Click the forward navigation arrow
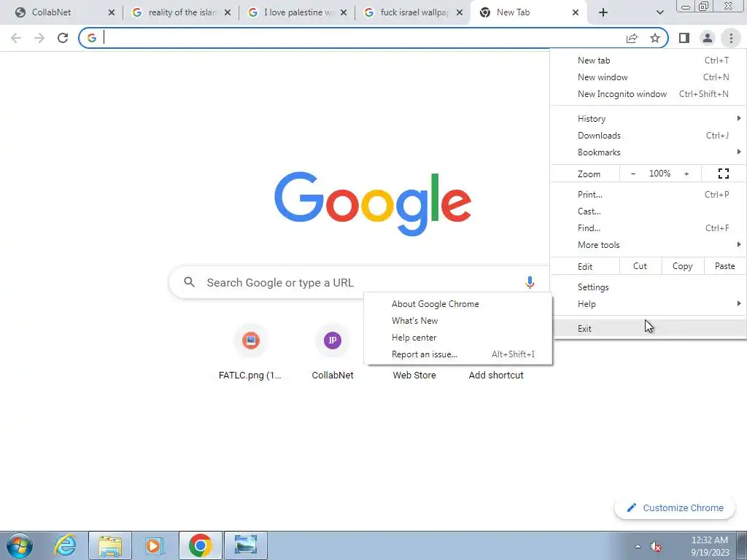747x560 pixels. [39, 38]
